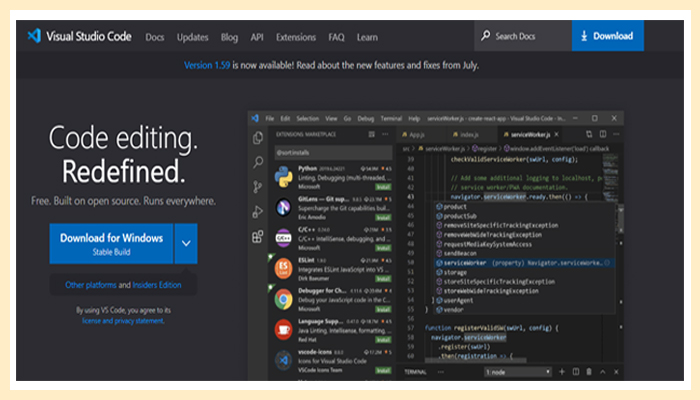This screenshot has height=400, width=700.
Task: Maximize terminal panel with up chevron
Action: [x=603, y=372]
